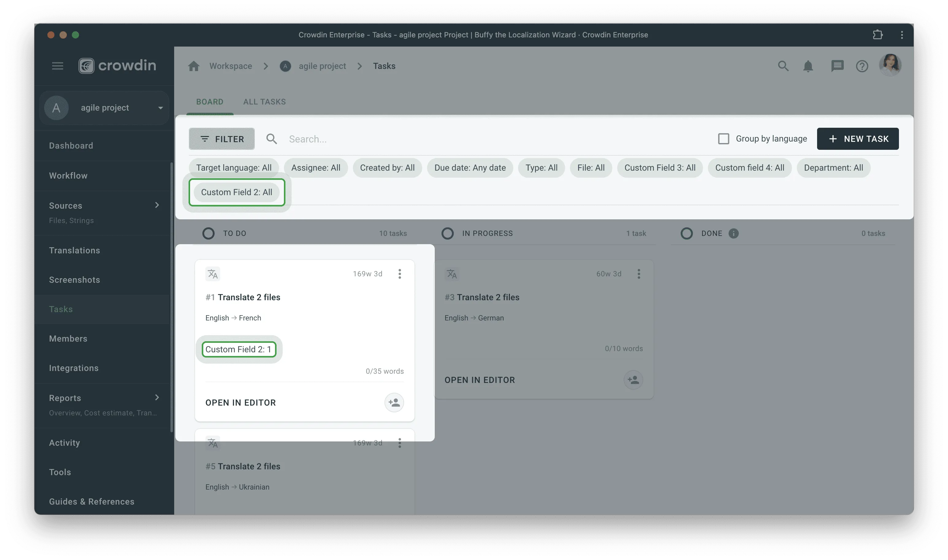948x560 pixels.
Task: Click the assign member icon on task #3 card
Action: (633, 379)
